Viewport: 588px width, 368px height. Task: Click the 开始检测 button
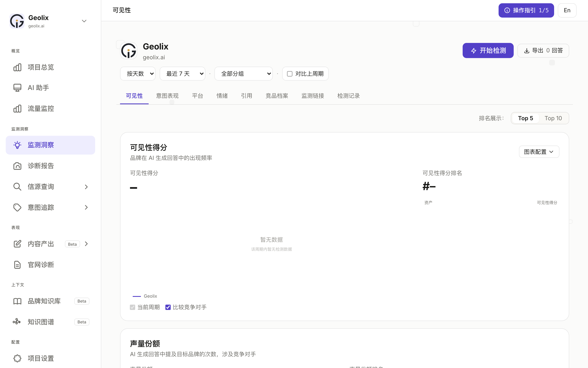[488, 51]
